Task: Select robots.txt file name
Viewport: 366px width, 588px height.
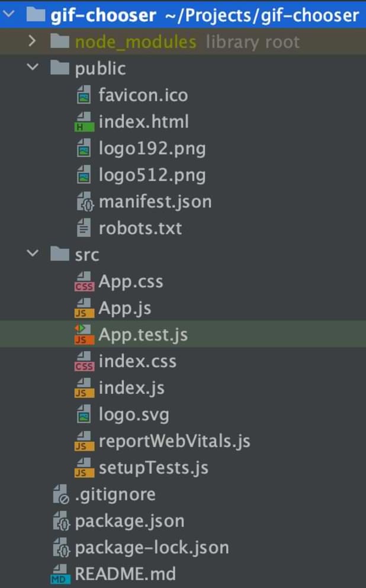Action: coord(140,228)
